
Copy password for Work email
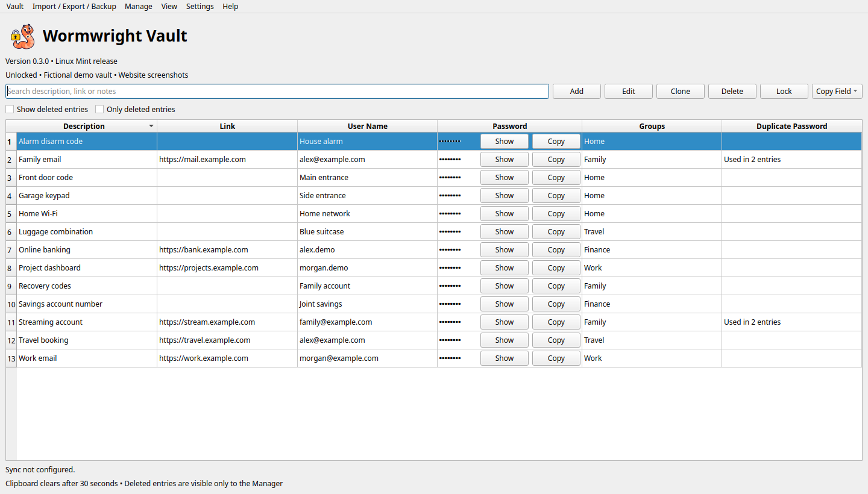pyautogui.click(x=556, y=358)
